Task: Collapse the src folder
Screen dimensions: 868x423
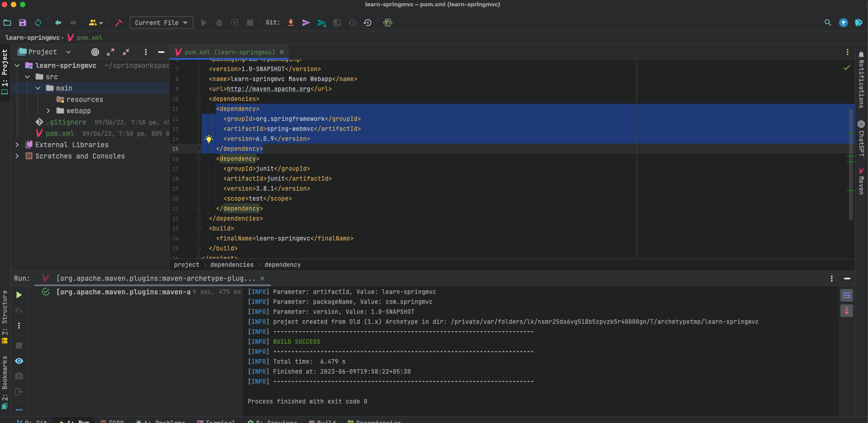Action: click(x=28, y=77)
